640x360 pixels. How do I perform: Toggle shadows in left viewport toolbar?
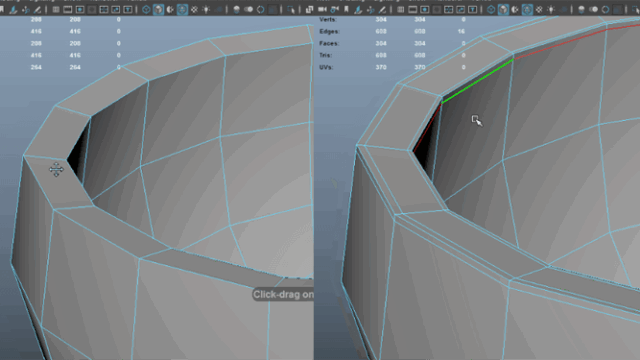click(218, 9)
